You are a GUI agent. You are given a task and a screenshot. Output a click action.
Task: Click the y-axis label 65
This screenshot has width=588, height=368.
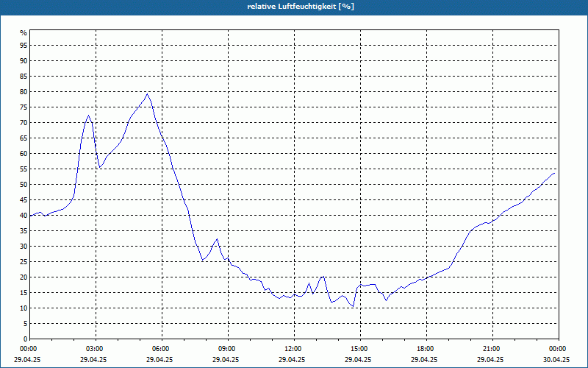pos(24,138)
